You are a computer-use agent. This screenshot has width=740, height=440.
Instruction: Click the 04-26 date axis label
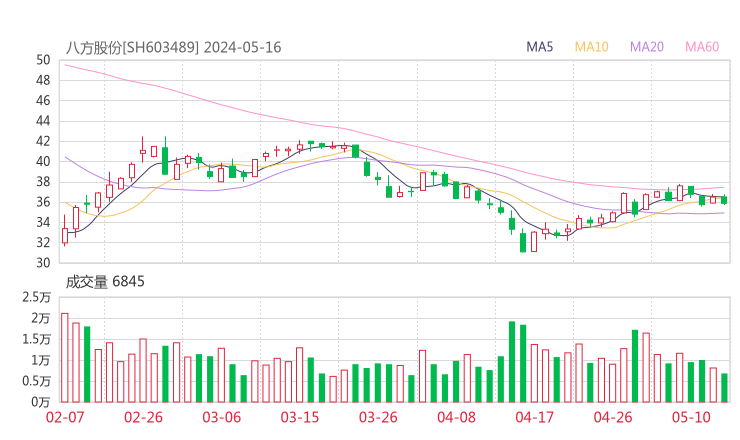pos(613,417)
